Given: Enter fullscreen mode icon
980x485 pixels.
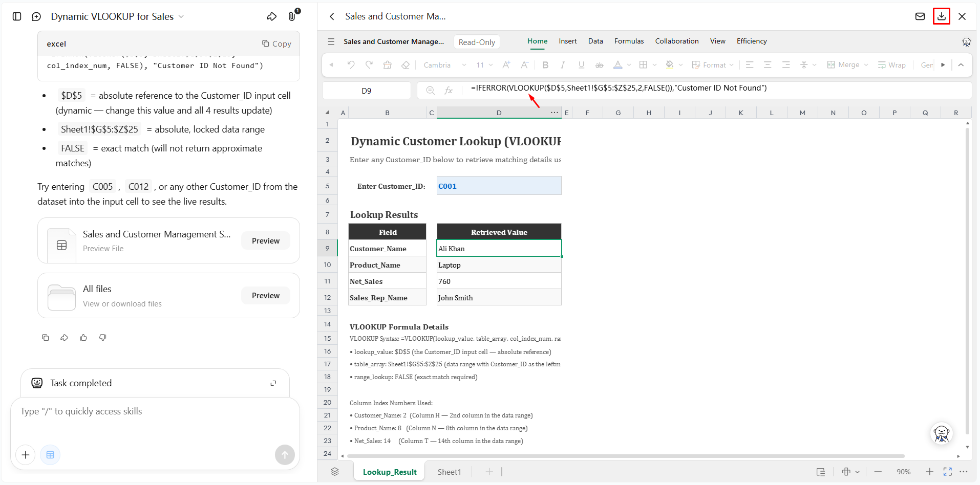Looking at the screenshot, I should click(x=947, y=472).
